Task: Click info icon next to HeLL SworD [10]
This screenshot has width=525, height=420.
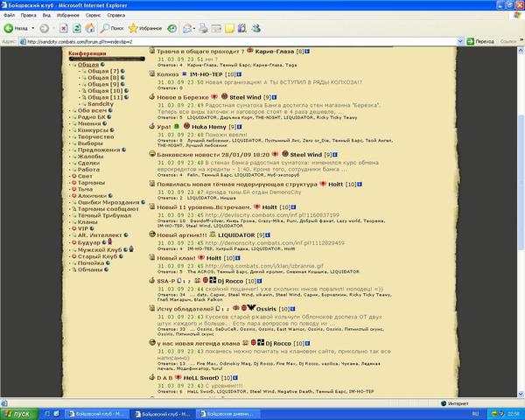Action: pyautogui.click(x=235, y=378)
